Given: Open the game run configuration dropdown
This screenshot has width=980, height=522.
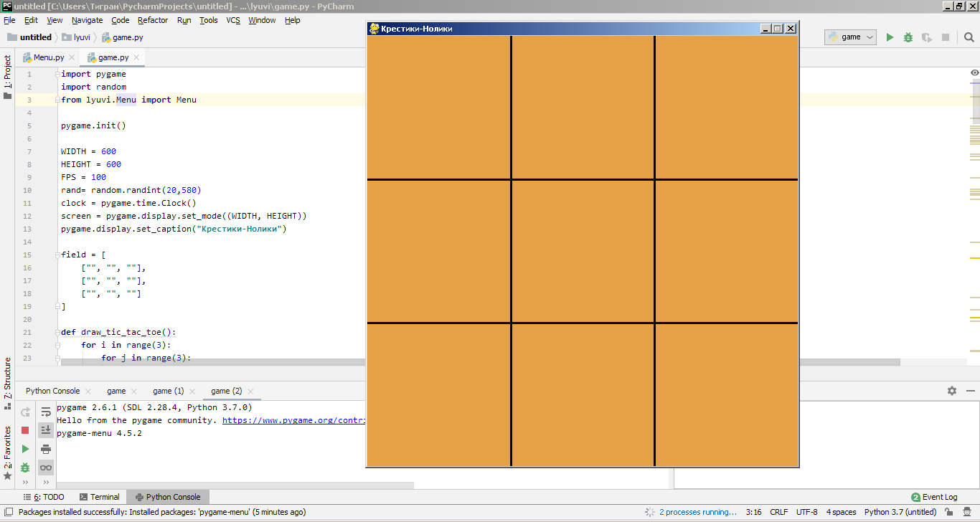Looking at the screenshot, I should 850,37.
